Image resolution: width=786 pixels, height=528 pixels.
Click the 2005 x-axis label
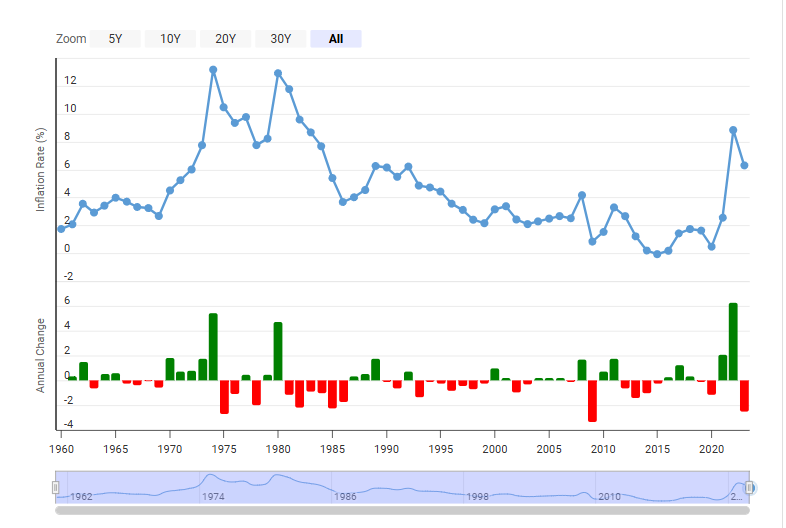(549, 449)
